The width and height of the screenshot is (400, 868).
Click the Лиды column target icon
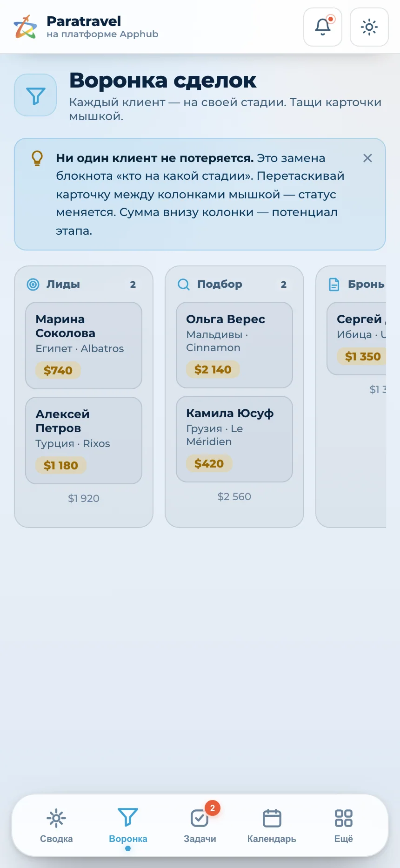[33, 284]
